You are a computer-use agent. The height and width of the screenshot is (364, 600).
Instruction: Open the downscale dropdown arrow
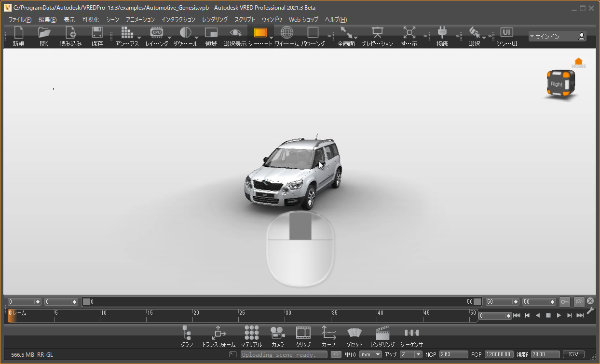(x=196, y=38)
